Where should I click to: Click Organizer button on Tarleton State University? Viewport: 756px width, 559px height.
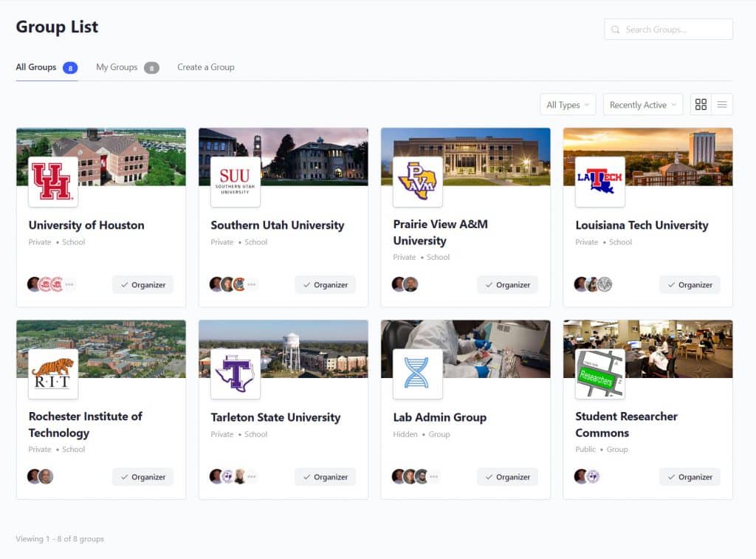[325, 476]
